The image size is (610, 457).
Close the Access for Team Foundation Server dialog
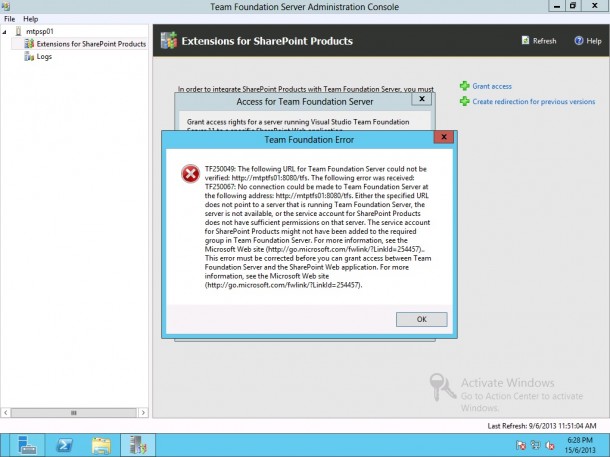(x=422, y=99)
